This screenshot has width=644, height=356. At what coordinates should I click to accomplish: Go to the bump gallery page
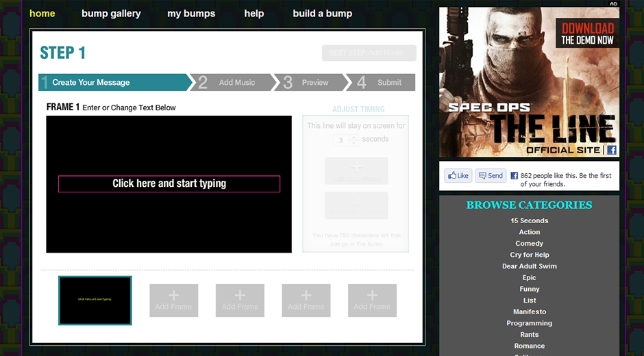[x=111, y=14]
